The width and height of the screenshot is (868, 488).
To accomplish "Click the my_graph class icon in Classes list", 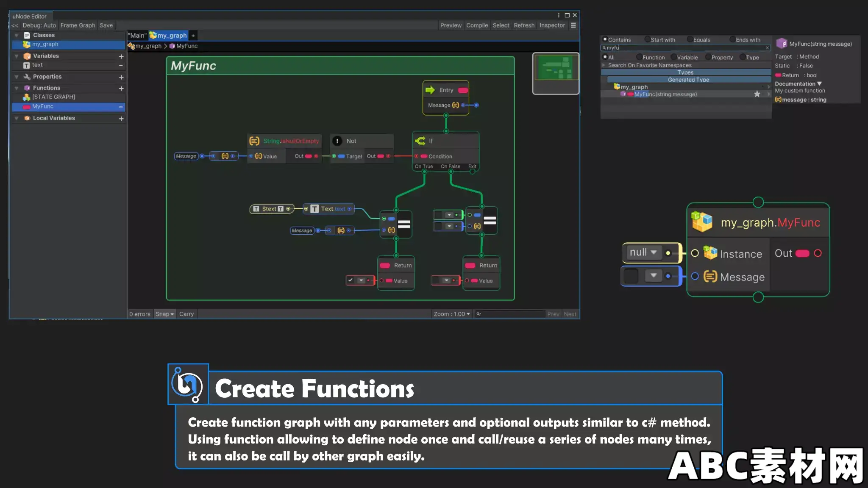I will (x=26, y=44).
